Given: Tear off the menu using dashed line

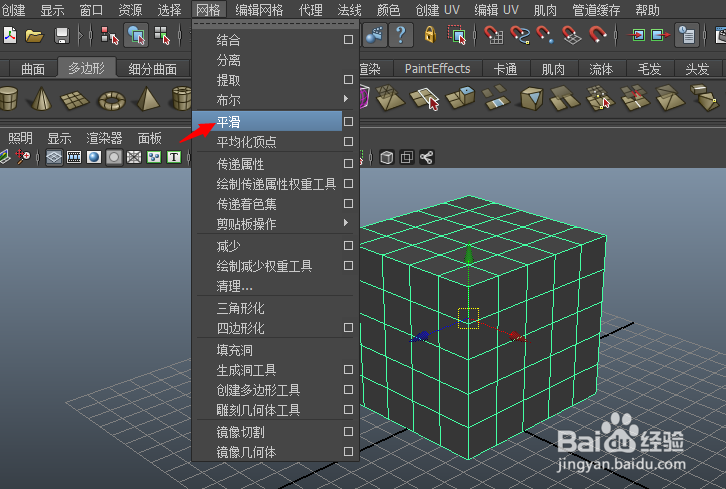Looking at the screenshot, I should [x=275, y=23].
